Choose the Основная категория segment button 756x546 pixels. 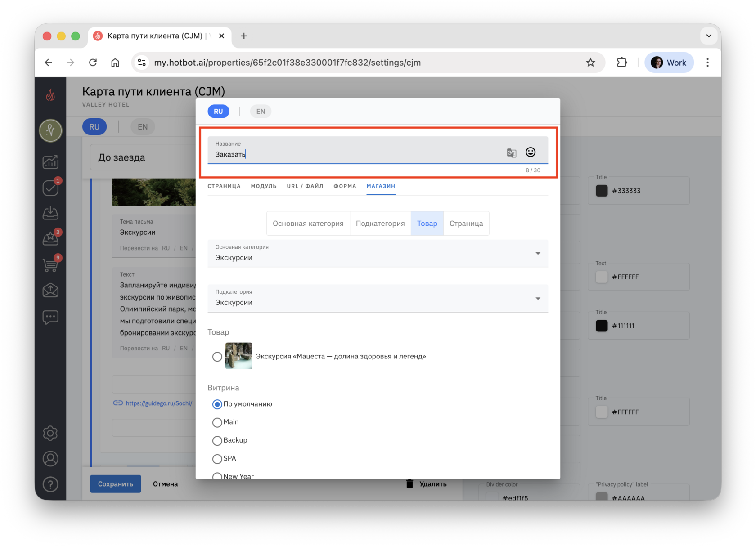tap(308, 224)
